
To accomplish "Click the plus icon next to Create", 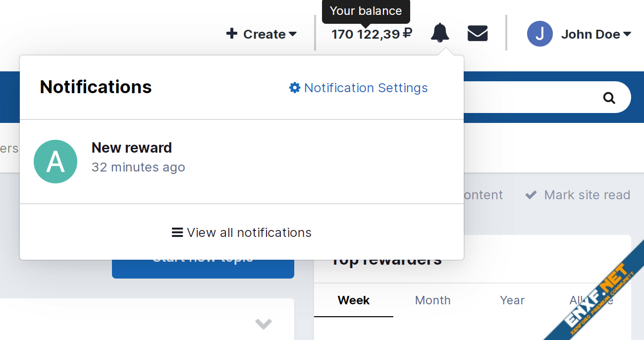I will (231, 34).
